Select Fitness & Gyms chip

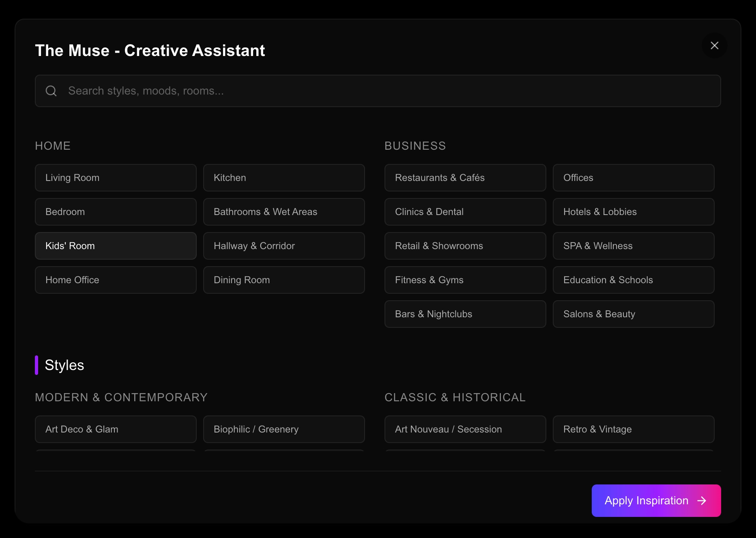(x=465, y=280)
